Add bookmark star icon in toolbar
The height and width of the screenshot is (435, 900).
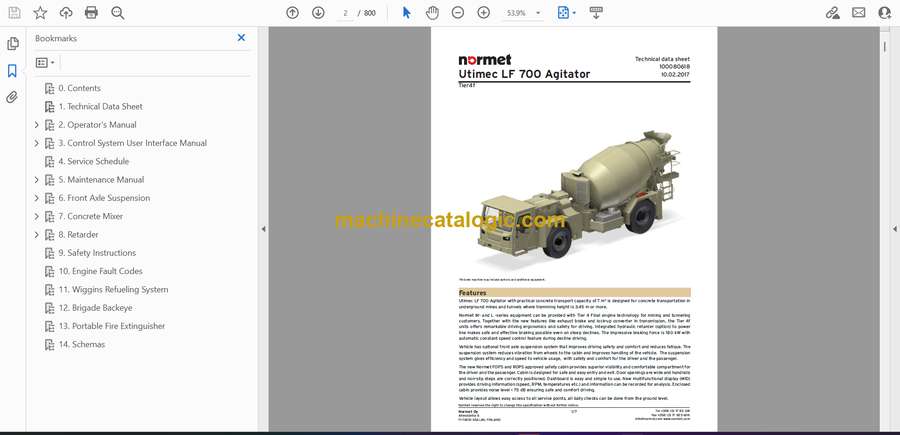point(40,13)
